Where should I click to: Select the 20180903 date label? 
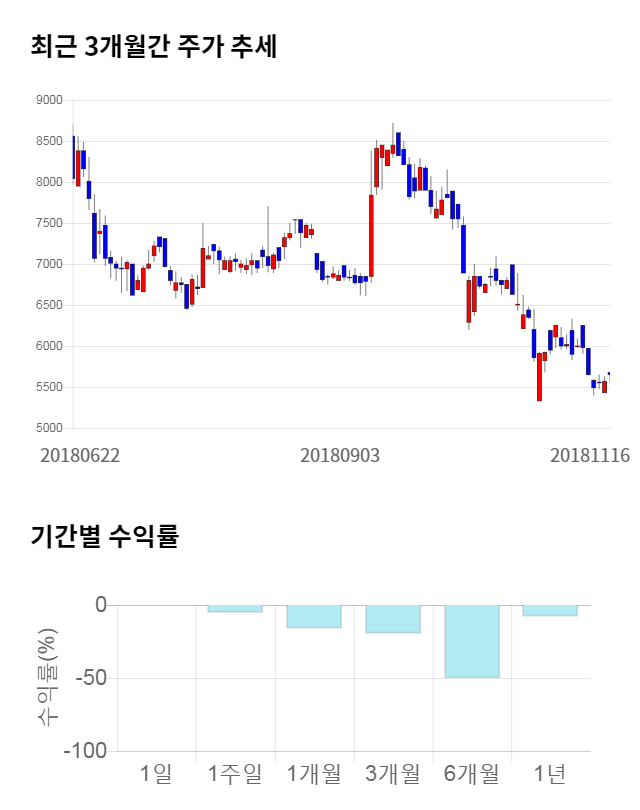pyautogui.click(x=340, y=455)
